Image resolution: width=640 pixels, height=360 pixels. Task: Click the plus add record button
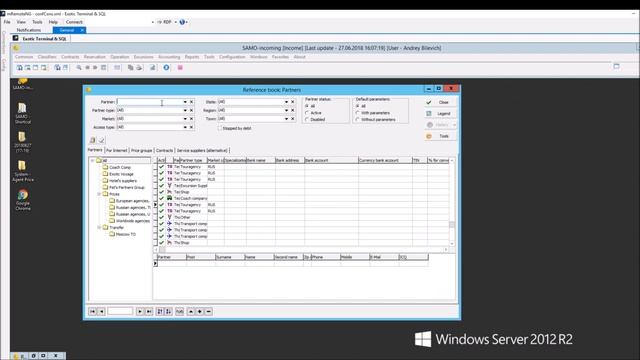[x=200, y=311]
